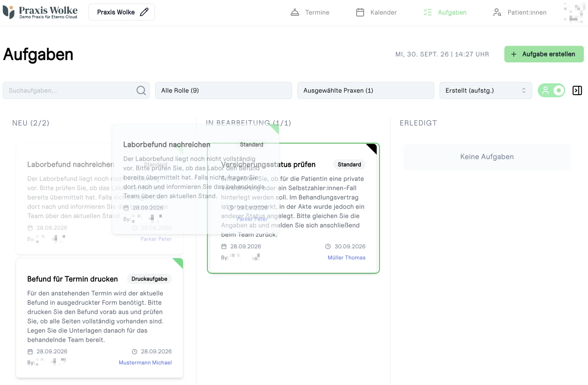Open Mustermann Michael patient link

coord(145,363)
